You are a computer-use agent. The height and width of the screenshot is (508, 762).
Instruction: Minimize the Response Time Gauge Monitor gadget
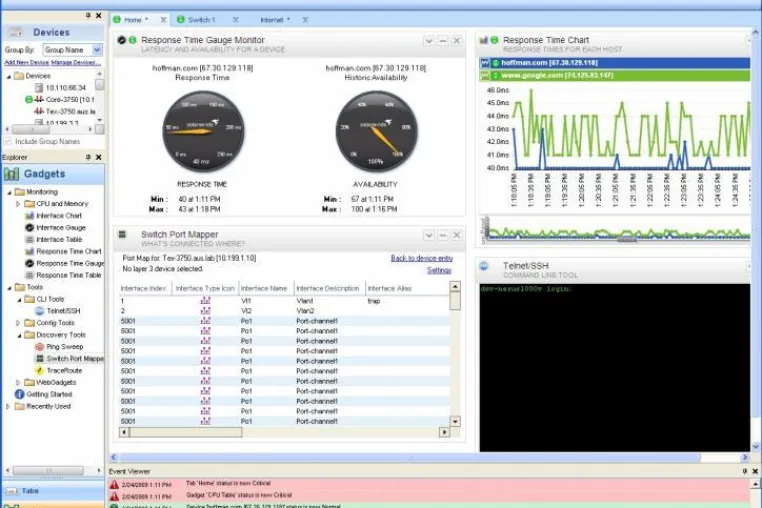tap(443, 41)
